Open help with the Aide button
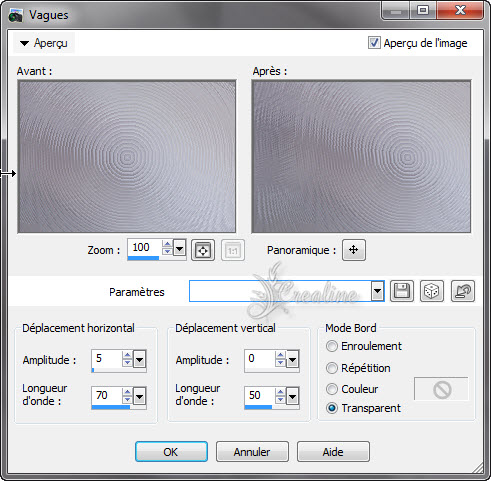 coord(333,452)
